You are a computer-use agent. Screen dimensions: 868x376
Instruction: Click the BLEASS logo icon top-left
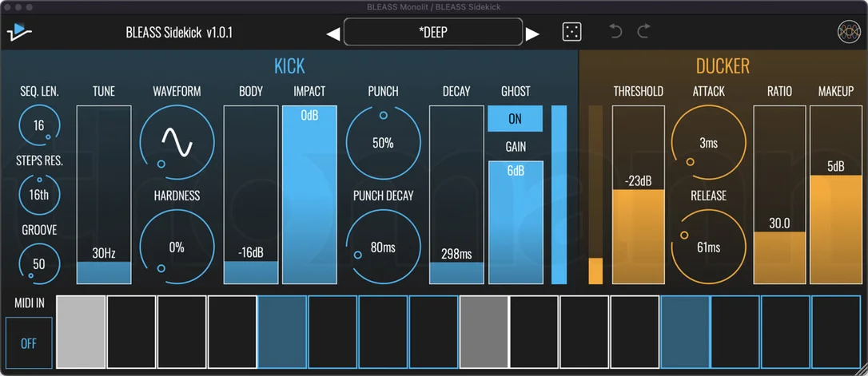(19, 32)
